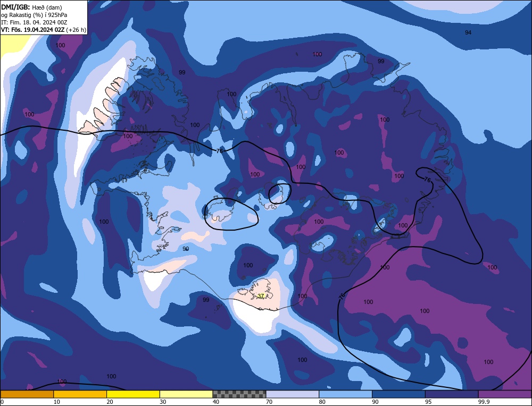Click the medium blue 90–95 legend swatch
The height and width of the screenshot is (406, 532).
pos(398,394)
